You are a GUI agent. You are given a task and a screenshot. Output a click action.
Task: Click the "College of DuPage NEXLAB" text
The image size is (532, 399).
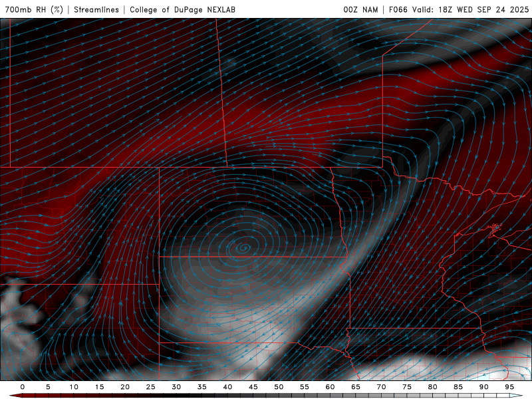point(182,9)
